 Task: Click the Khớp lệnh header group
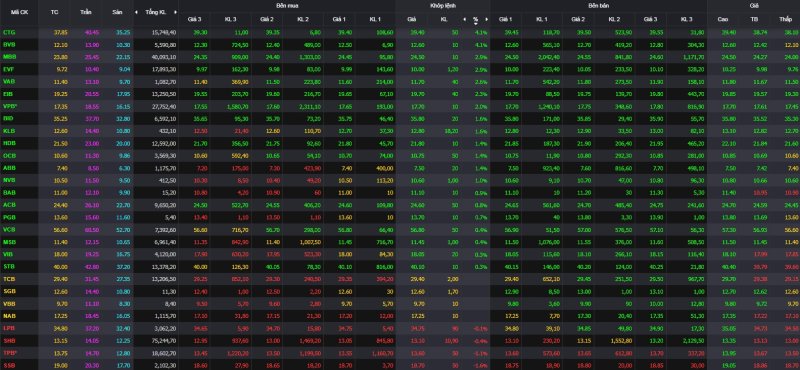(442, 5)
